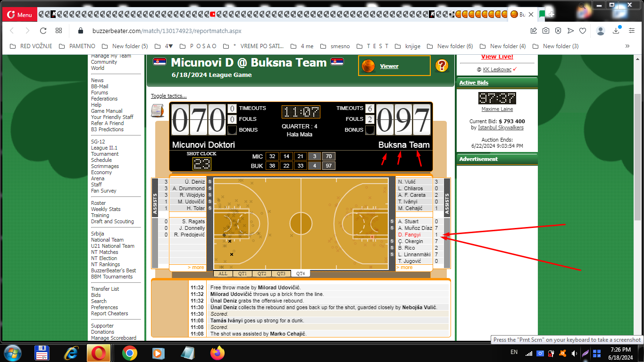The image size is (644, 362).
Task: Open Maxime Laine player link
Action: pyautogui.click(x=497, y=109)
